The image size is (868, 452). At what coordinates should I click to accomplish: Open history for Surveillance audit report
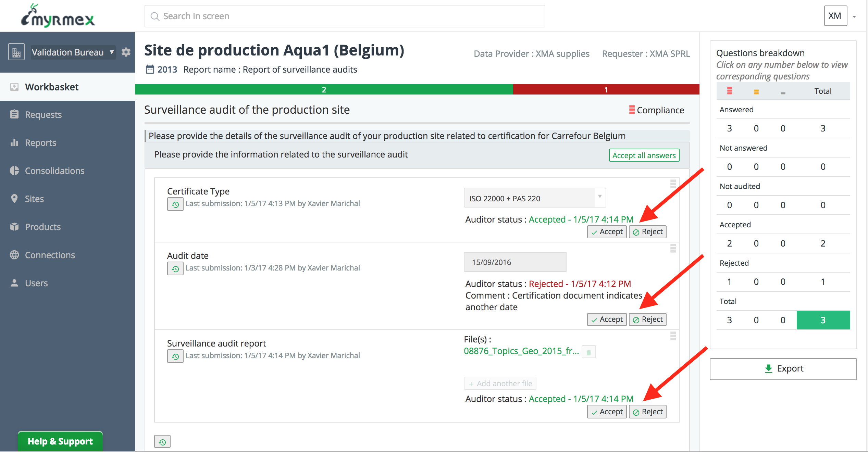pos(175,356)
